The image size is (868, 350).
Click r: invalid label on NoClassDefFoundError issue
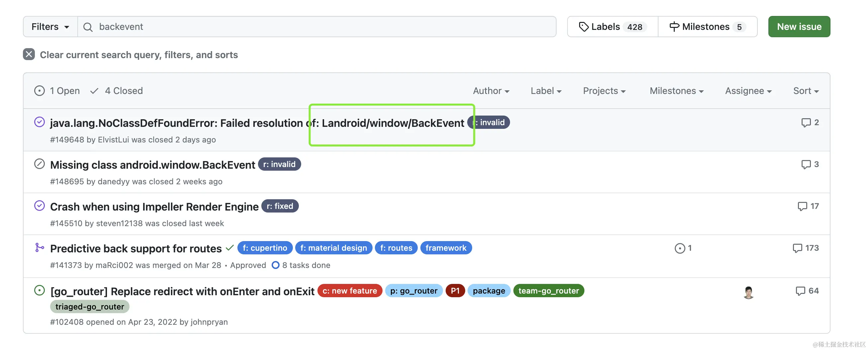point(488,122)
